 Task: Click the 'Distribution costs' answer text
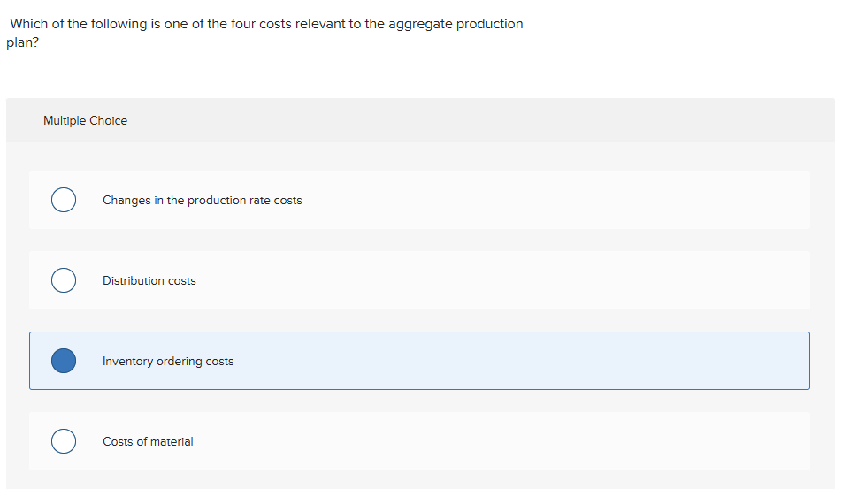click(x=149, y=281)
